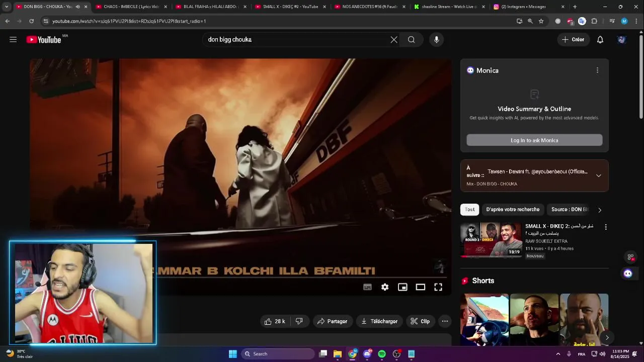The height and width of the screenshot is (362, 644).
Task: Open Spotify from the taskbar
Action: coord(382,354)
